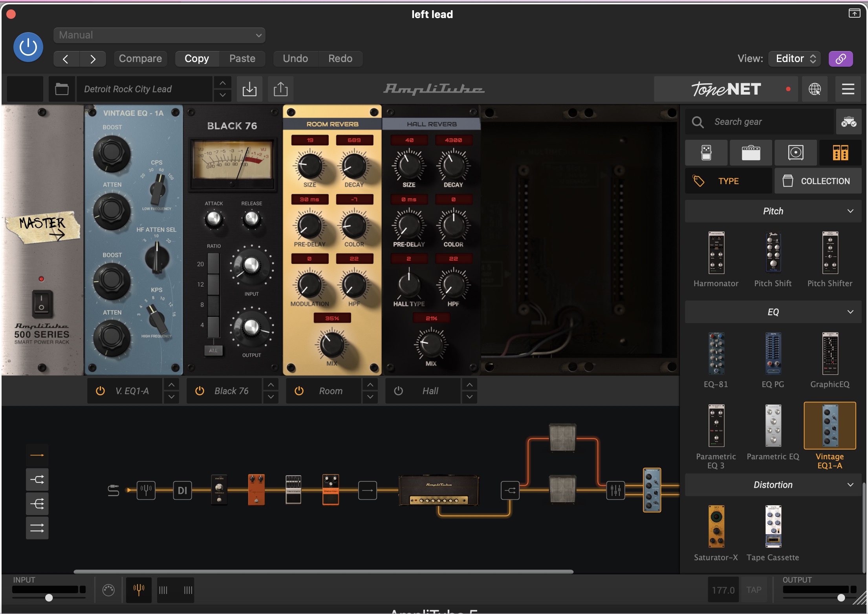Open the preset browser folder icon
Viewport: 868px width, 614px height.
pos(62,89)
